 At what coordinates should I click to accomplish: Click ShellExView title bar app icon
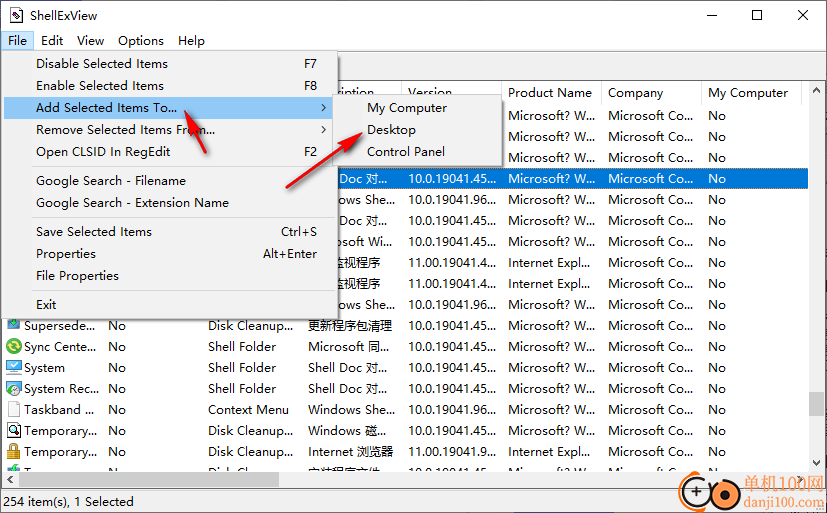click(x=16, y=15)
